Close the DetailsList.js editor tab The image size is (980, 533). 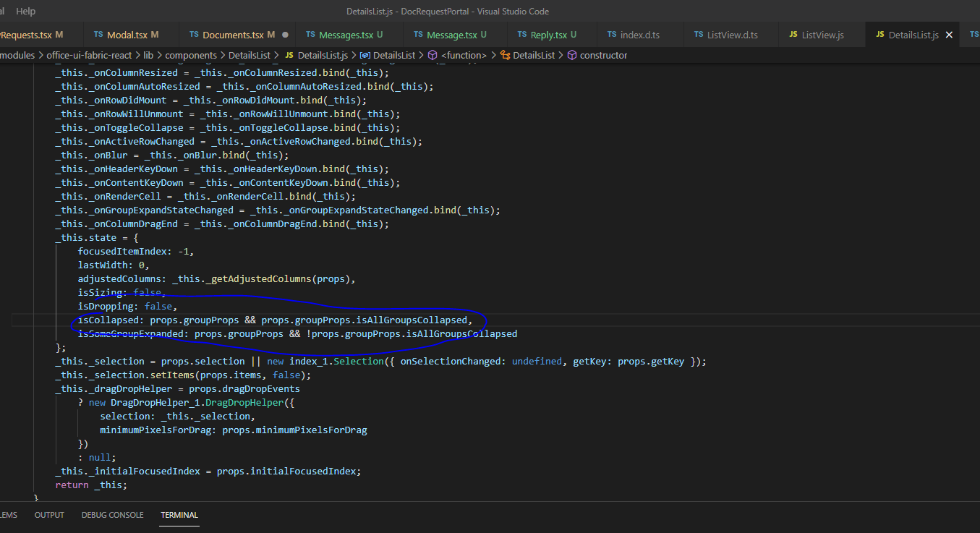click(x=948, y=34)
